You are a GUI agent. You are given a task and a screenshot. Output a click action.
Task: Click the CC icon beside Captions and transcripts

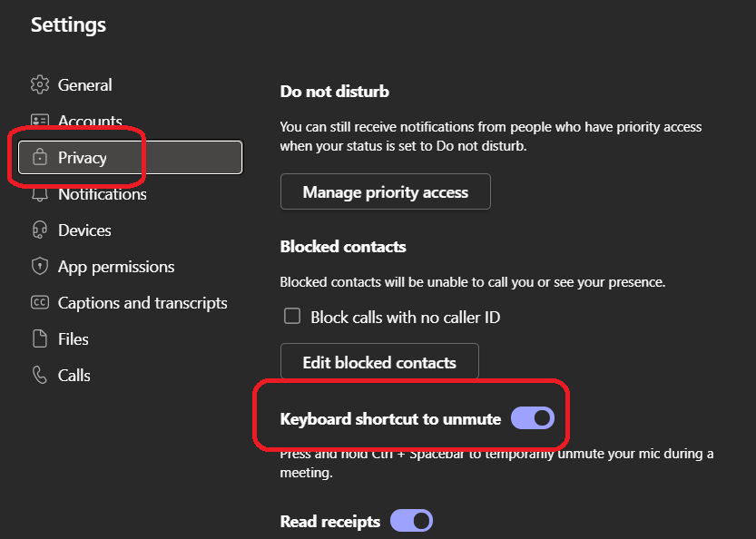coord(39,303)
